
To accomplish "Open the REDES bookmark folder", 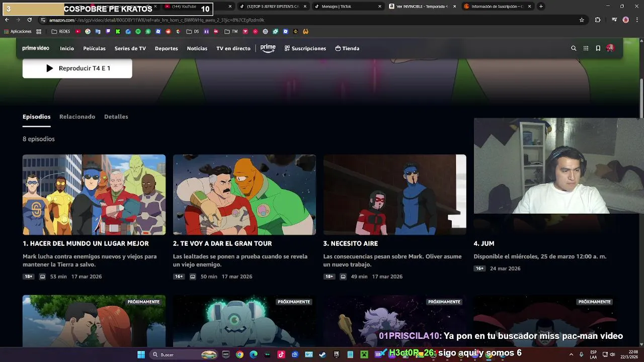I will pyautogui.click(x=61, y=31).
